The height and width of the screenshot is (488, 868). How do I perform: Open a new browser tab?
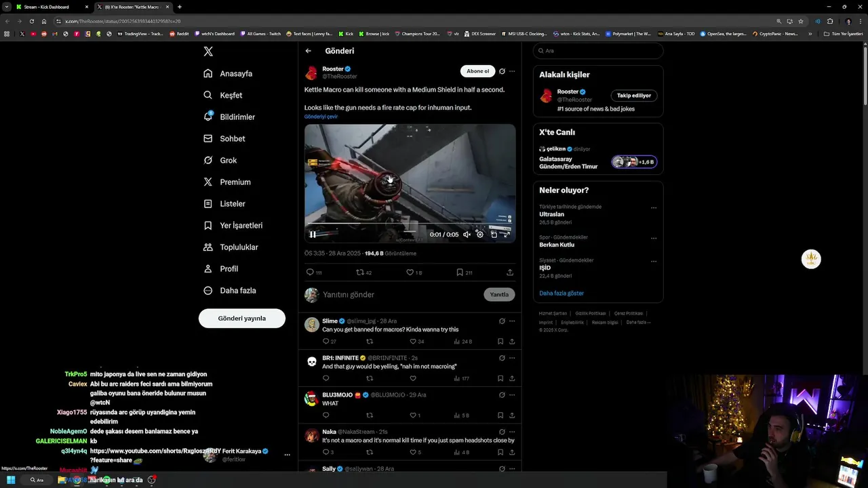[x=179, y=7]
